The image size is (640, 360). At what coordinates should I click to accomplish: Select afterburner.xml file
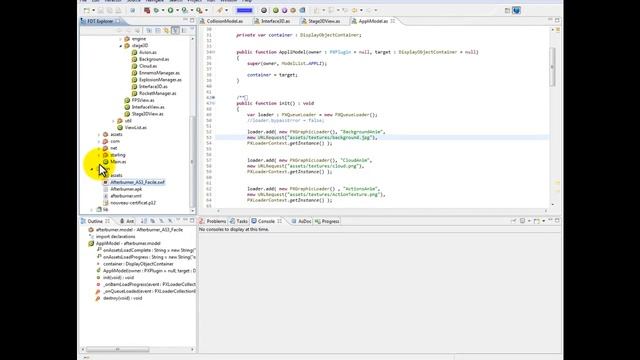click(126, 196)
